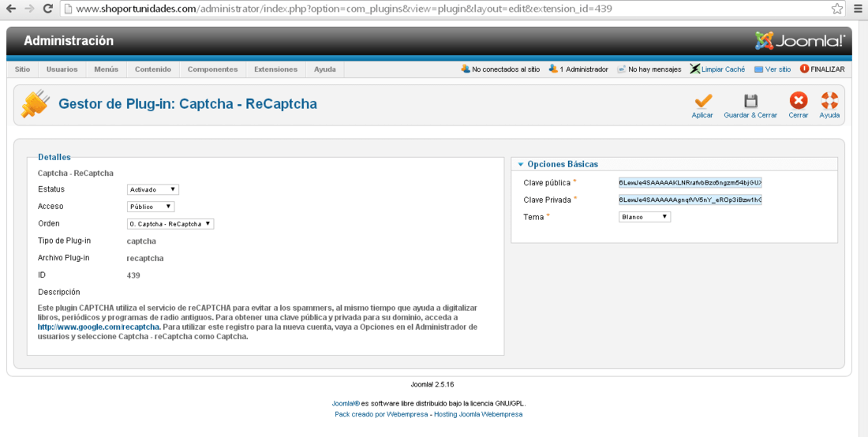This screenshot has width=868, height=437.
Task: Click the Limpiar Caché icon
Action: coord(694,69)
